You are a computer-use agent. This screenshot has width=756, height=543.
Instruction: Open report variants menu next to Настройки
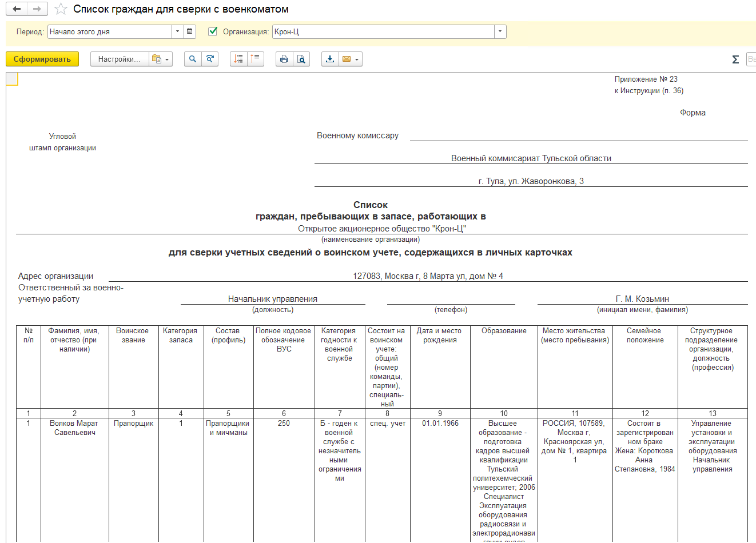[x=161, y=59]
